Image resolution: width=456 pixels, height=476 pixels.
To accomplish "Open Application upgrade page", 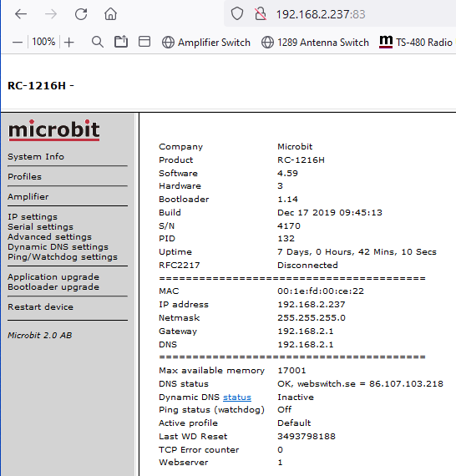I will click(53, 277).
